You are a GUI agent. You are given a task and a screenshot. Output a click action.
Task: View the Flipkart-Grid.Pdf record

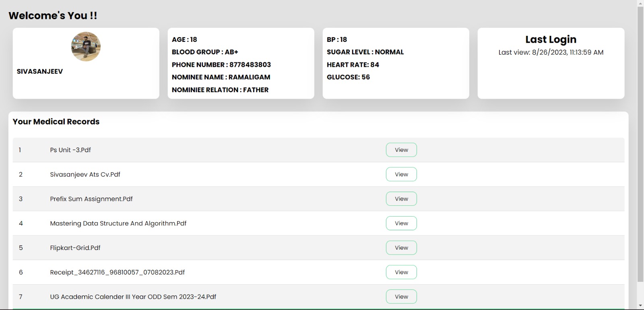point(401,248)
